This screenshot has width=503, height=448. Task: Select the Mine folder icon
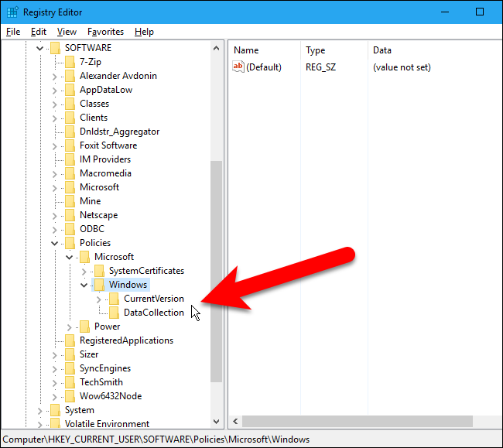70,201
